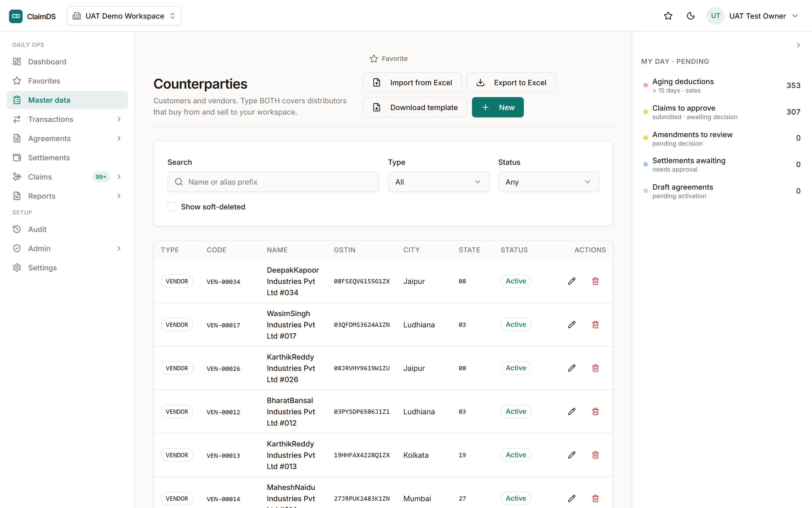Click WasimSingh Industries Pvt Ltd #017 name
Image resolution: width=812 pixels, height=508 pixels.
[291, 325]
